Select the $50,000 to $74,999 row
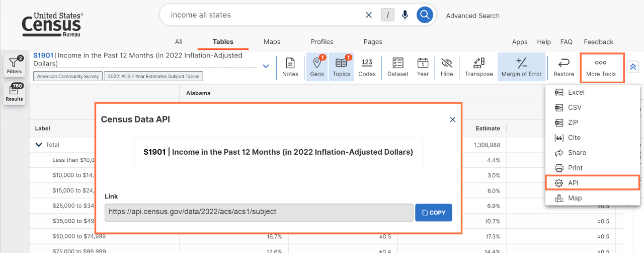 pos(79,236)
